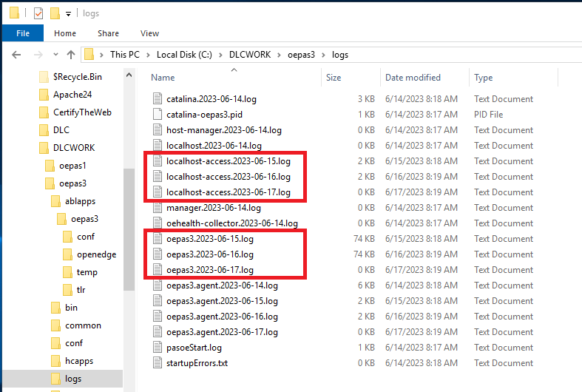Viewport: 582px width, 392px height.
Task: Sort by the Date modified column header
Action: [x=413, y=77]
